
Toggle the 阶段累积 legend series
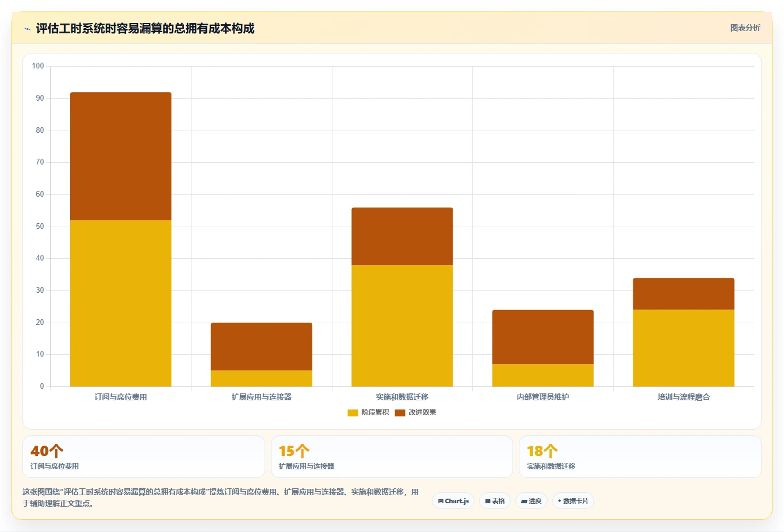pyautogui.click(x=368, y=412)
